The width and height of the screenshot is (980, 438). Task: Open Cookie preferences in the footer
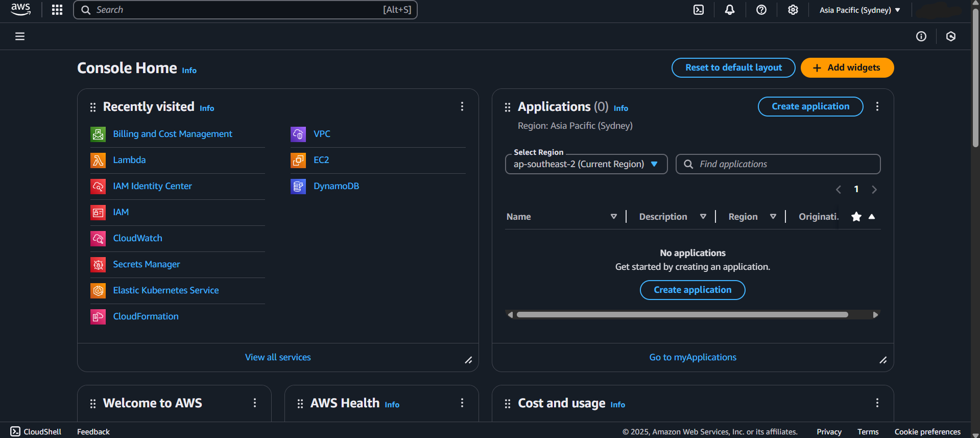[927, 432]
